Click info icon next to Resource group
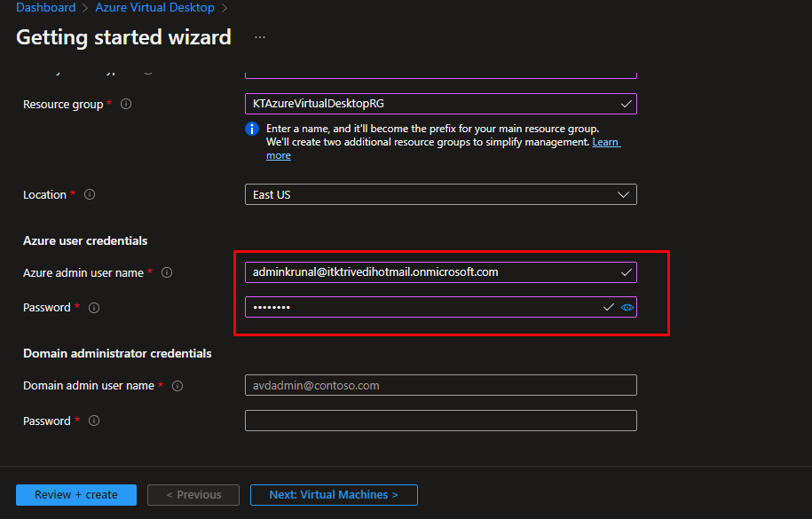 point(126,105)
